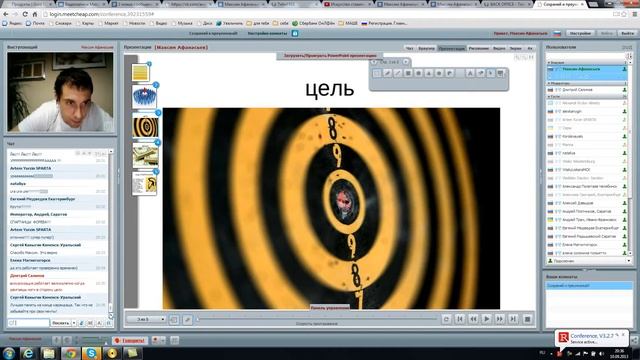
Task: Focus the chat message input field
Action: tap(28, 323)
